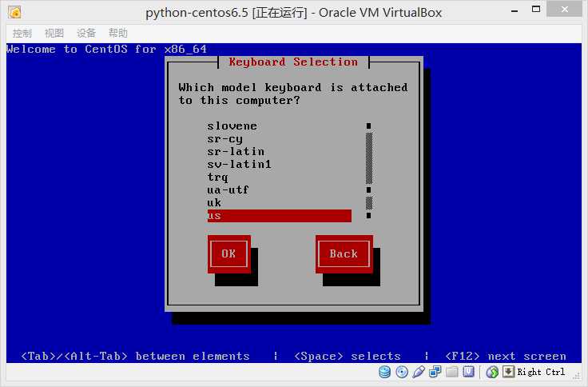Confirm keyboard selection with OK button

pyautogui.click(x=228, y=254)
